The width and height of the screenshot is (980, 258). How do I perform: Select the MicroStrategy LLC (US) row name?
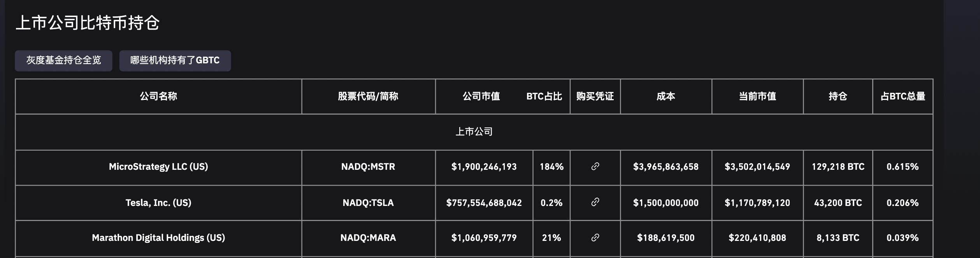(158, 167)
